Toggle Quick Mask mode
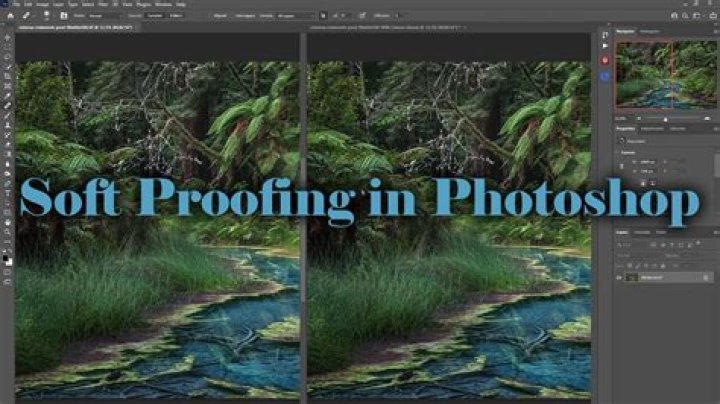Screen dimensions: 720x404 point(7,272)
